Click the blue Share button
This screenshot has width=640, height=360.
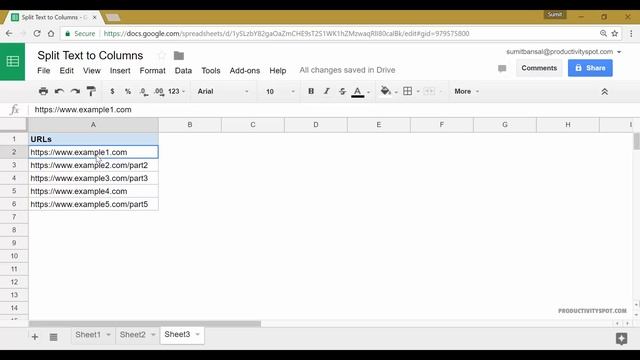point(590,68)
